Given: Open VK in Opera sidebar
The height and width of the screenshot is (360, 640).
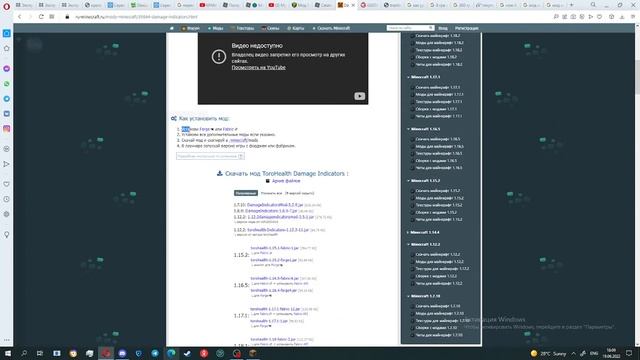Looking at the screenshot, I should pyautogui.click(x=7, y=113).
